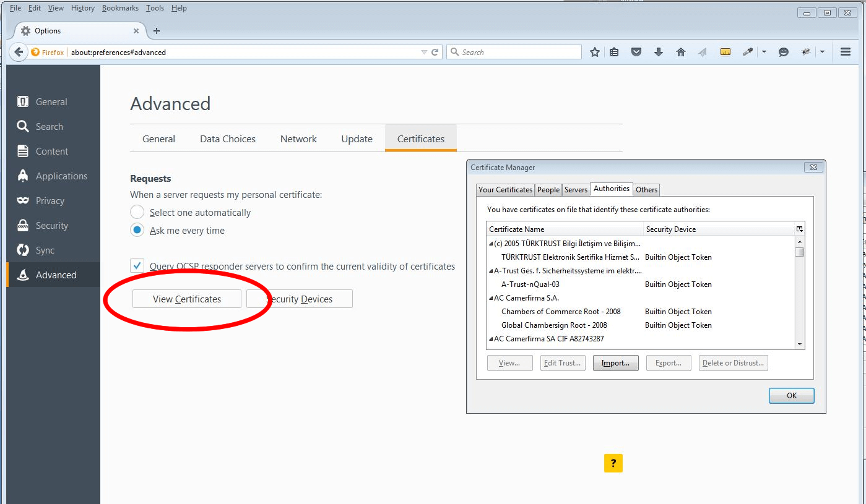Toggle the Query OCSP responder servers checkbox
This screenshot has width=866, height=504.
point(137,266)
